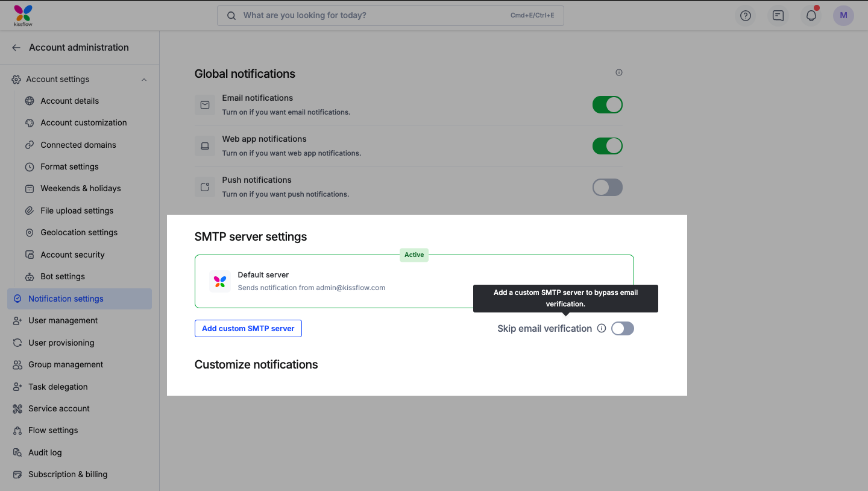Viewport: 868px width, 491px height.
Task: Collapse the Account settings section chevron
Action: point(143,80)
